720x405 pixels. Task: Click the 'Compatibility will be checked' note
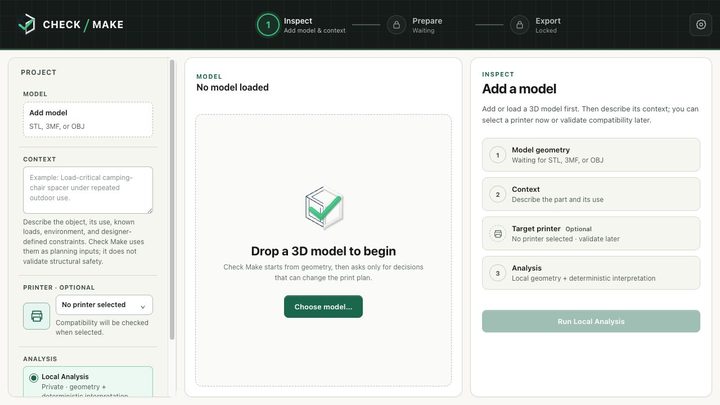(x=102, y=327)
